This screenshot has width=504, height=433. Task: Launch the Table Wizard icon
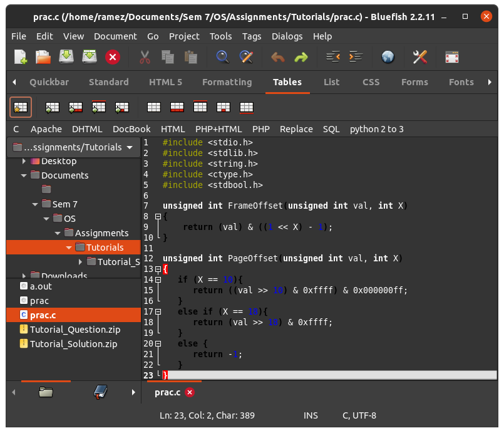click(x=21, y=107)
